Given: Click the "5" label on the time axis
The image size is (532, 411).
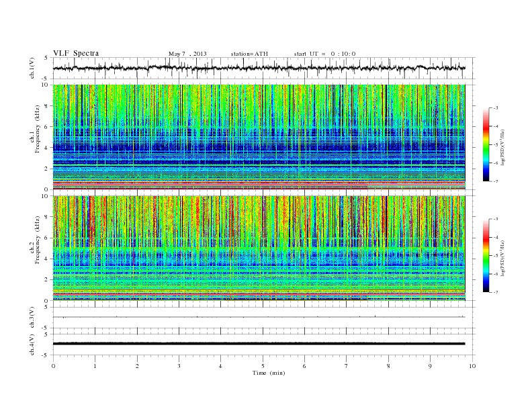Looking at the screenshot, I should pyautogui.click(x=263, y=366).
